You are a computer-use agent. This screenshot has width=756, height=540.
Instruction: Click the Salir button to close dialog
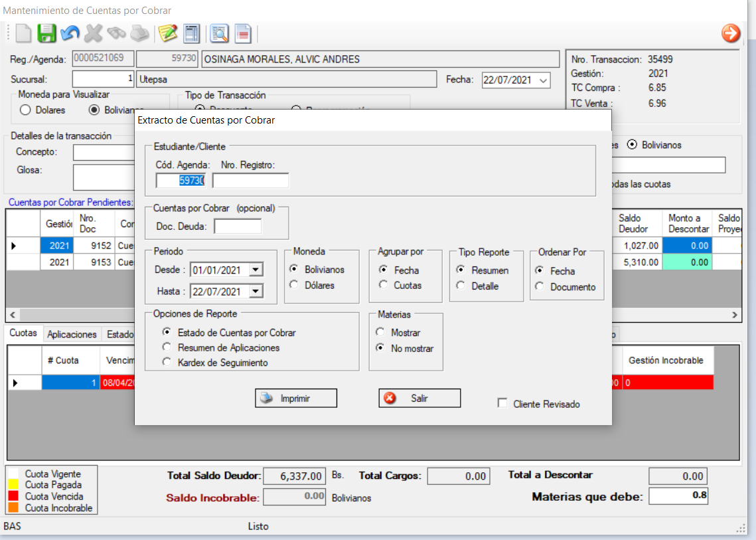(x=419, y=398)
